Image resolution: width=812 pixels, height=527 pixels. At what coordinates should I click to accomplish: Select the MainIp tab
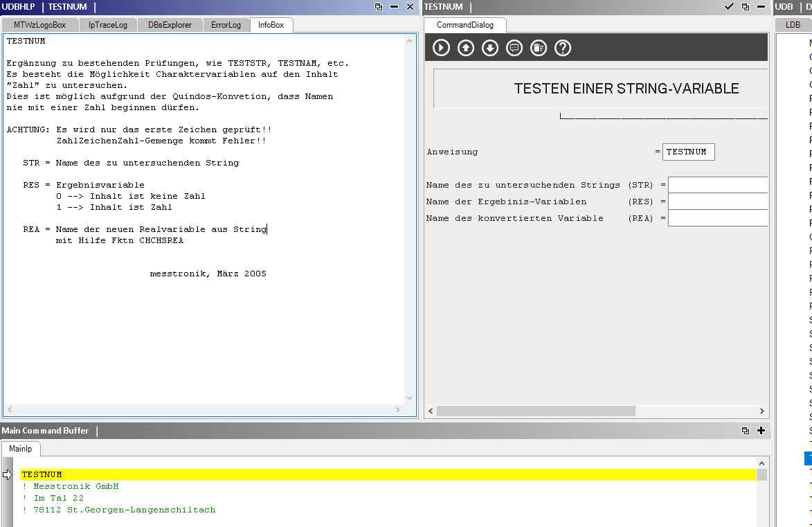tap(21, 449)
